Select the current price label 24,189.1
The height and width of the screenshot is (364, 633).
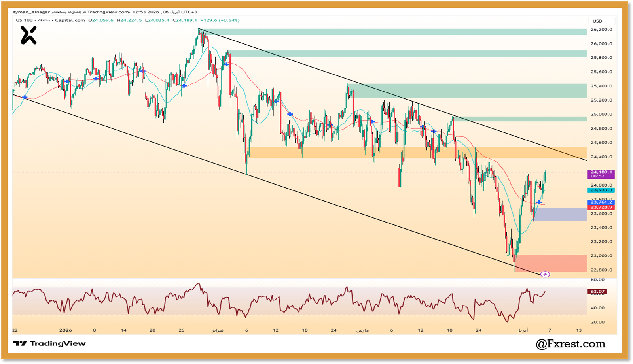[x=601, y=172]
